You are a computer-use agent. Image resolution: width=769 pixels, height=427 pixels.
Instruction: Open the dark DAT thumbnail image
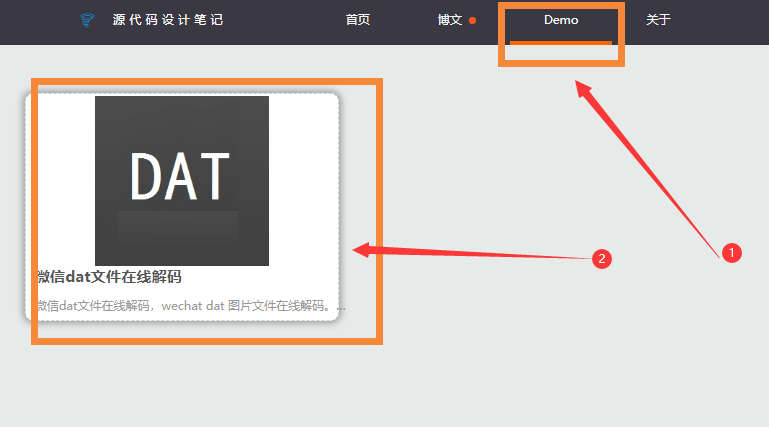click(x=182, y=180)
